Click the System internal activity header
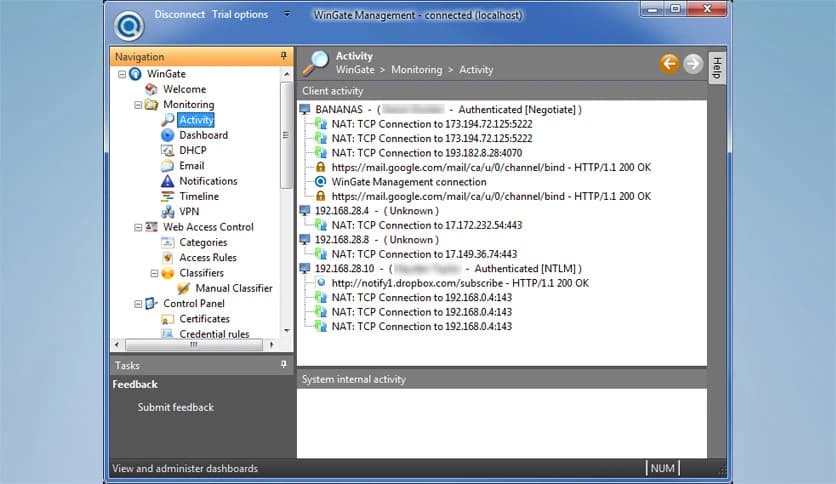 502,379
